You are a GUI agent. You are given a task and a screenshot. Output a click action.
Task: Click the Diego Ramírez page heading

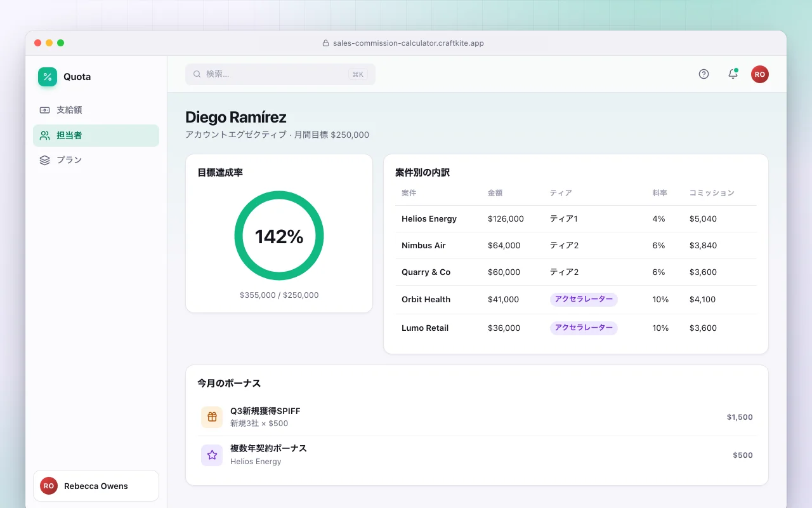236,117
